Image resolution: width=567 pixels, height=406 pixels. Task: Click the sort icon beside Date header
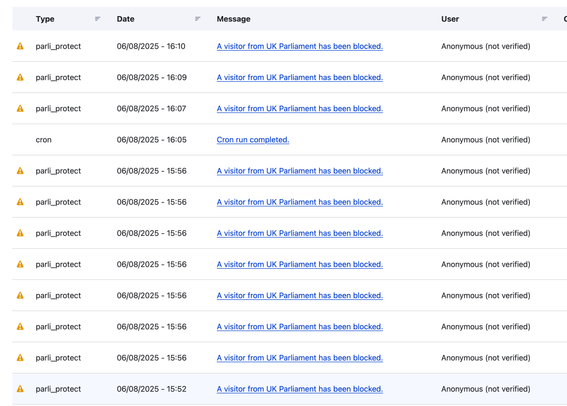point(197,19)
